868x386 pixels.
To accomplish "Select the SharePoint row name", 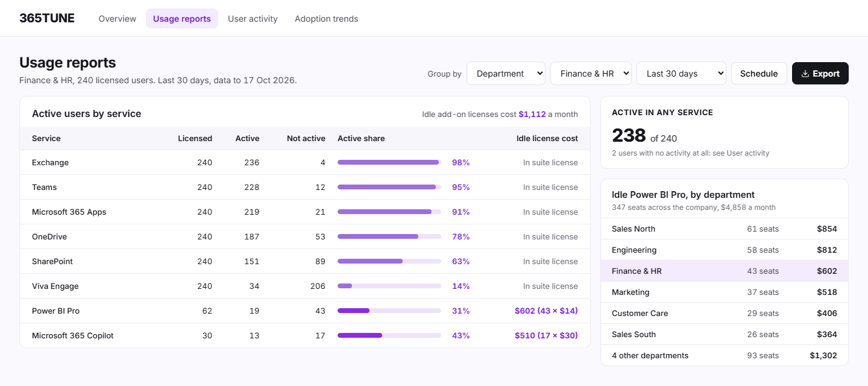I will [x=52, y=261].
